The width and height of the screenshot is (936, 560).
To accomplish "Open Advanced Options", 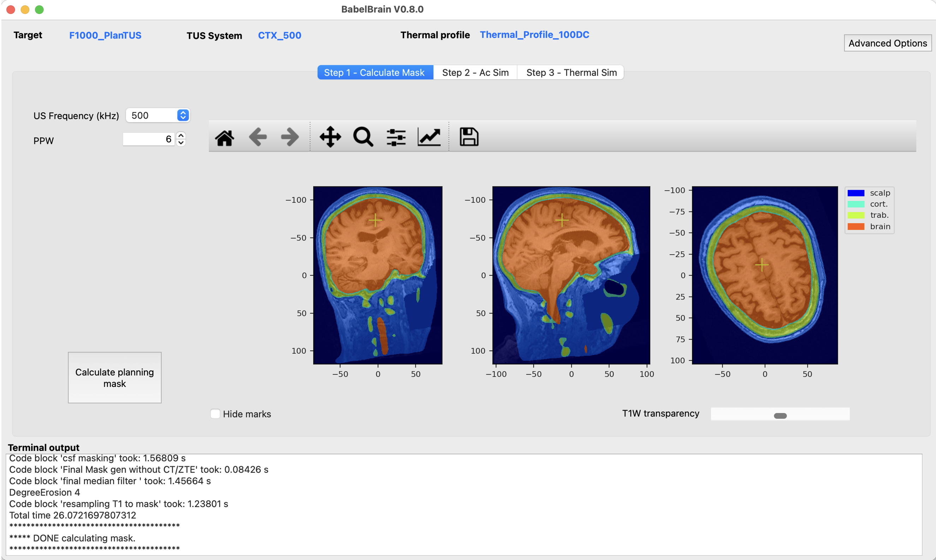I will (887, 43).
